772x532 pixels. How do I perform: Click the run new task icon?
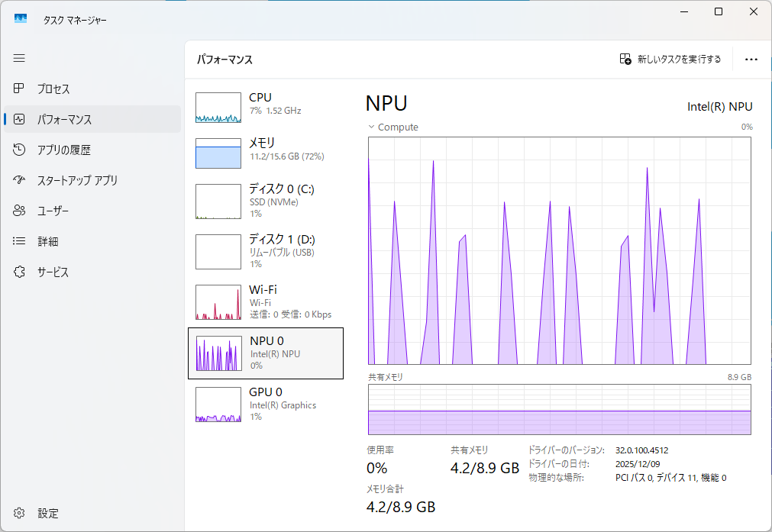625,59
